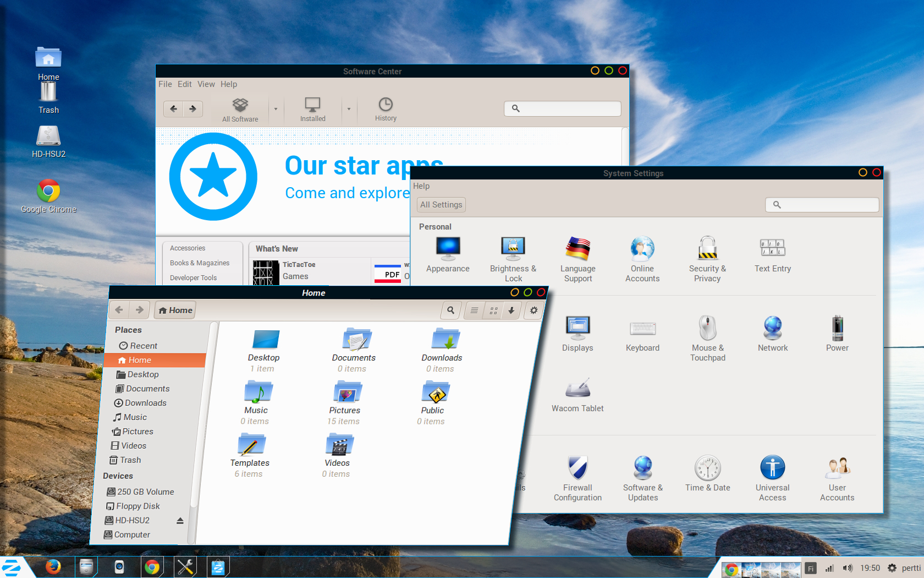This screenshot has height=578, width=924.
Task: Open Wacom Tablet settings
Action: click(x=577, y=394)
